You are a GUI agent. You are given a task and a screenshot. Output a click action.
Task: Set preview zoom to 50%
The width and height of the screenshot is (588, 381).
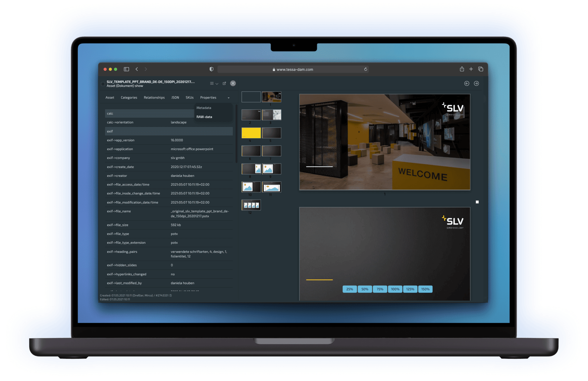pos(365,289)
